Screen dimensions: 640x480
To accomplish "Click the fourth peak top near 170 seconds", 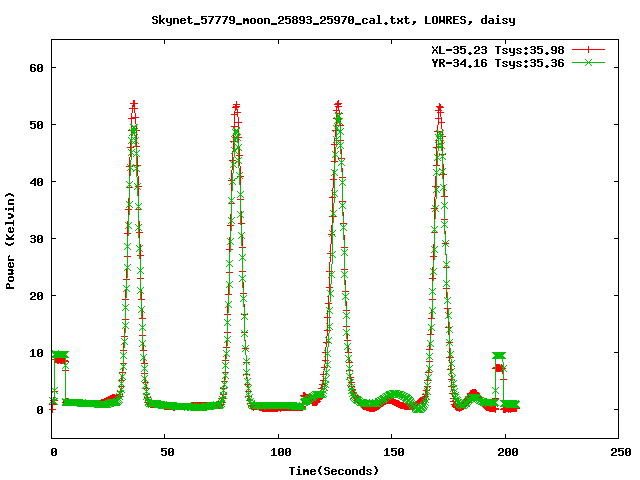I will [x=439, y=108].
